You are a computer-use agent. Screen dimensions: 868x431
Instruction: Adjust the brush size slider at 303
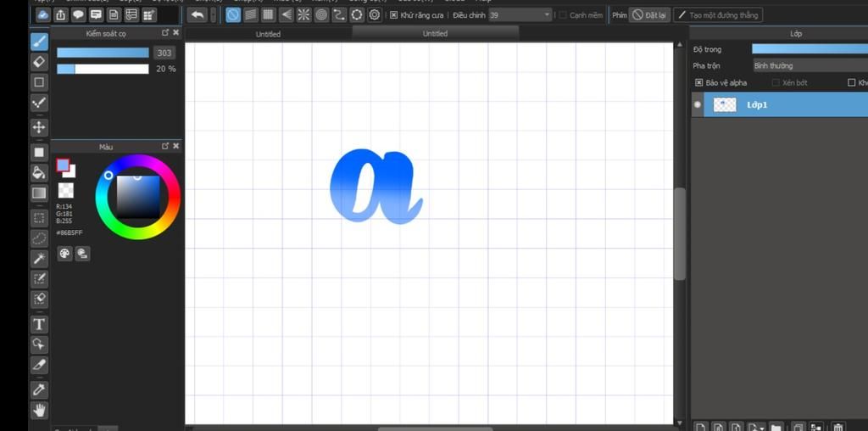(103, 53)
